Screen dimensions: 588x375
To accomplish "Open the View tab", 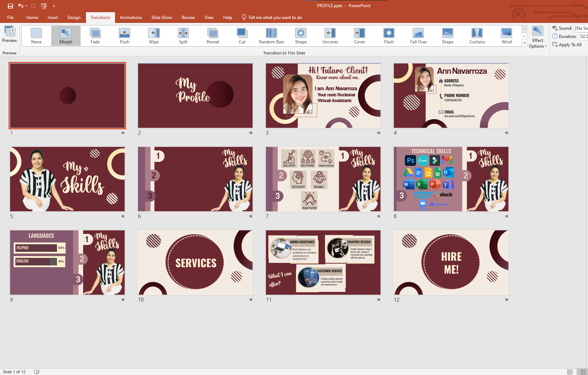I will click(x=209, y=18).
